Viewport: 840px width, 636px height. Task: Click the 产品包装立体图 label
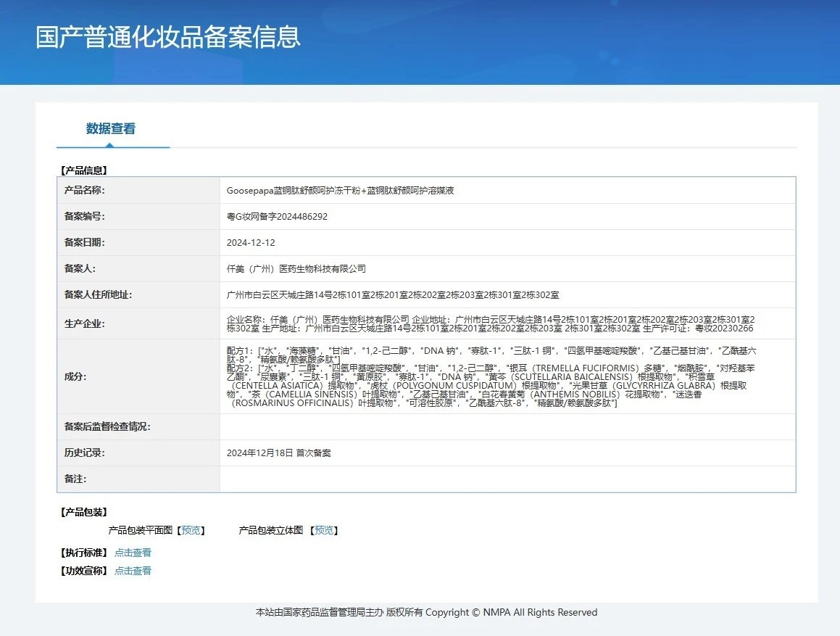[x=271, y=530]
